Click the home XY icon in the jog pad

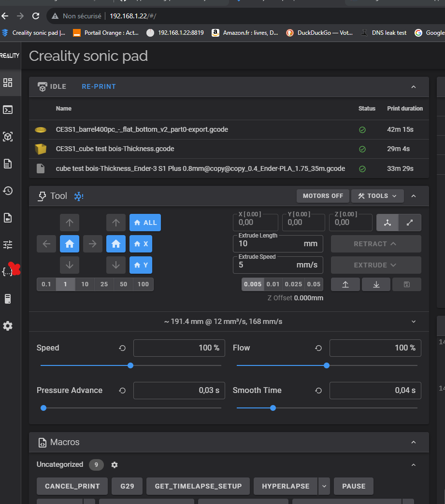(70, 244)
